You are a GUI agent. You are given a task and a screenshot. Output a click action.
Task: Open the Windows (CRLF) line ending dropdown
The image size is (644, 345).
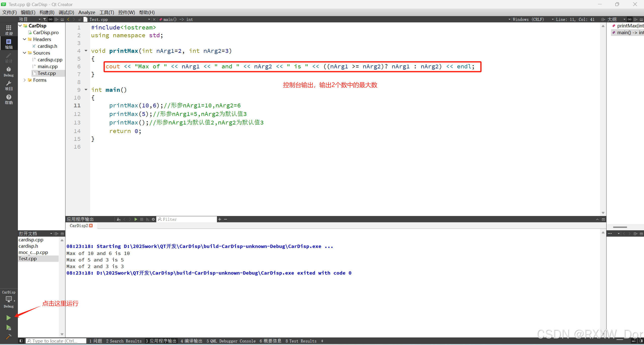click(x=528, y=19)
